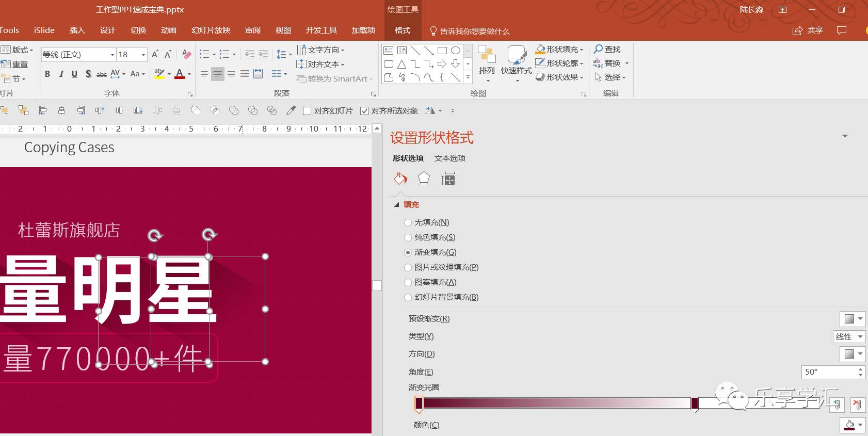Remove gradient stop button
The height and width of the screenshot is (436, 868).
[x=857, y=405]
